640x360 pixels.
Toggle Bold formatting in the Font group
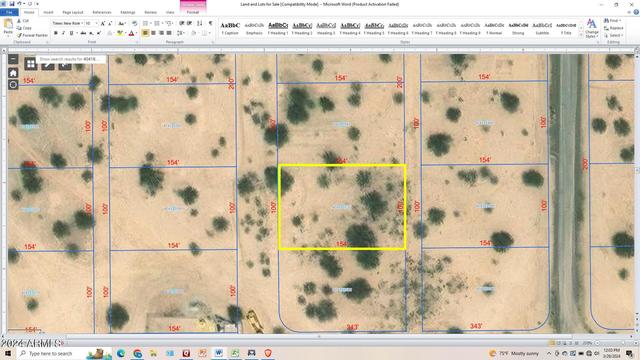pyautogui.click(x=56, y=33)
